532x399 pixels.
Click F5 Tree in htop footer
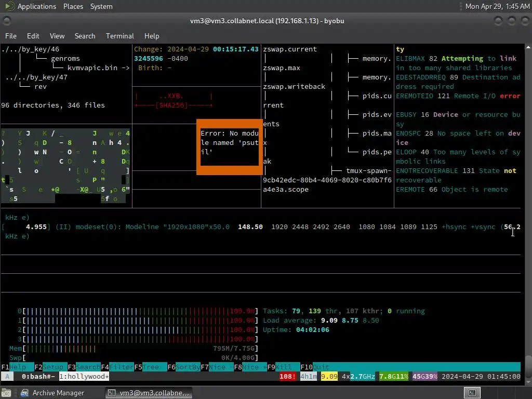150,367
